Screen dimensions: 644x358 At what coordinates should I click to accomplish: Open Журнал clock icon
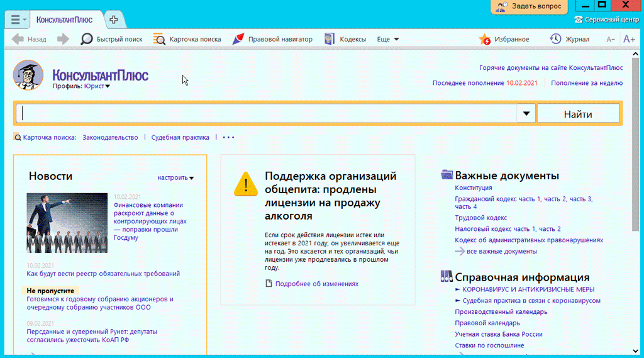click(555, 39)
